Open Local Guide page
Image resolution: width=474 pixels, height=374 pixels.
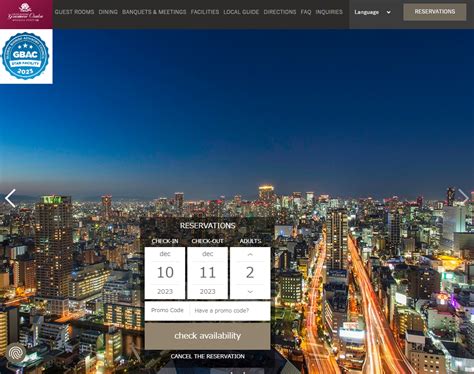pyautogui.click(x=241, y=12)
